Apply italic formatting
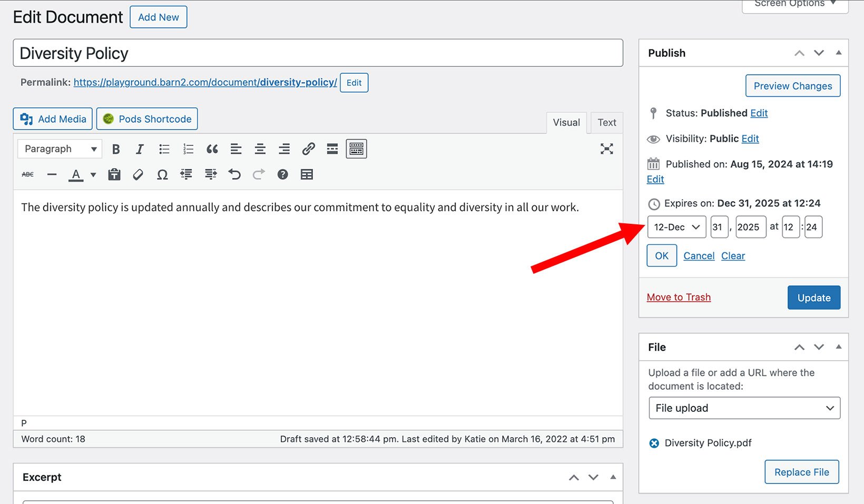This screenshot has width=864, height=504. [139, 149]
